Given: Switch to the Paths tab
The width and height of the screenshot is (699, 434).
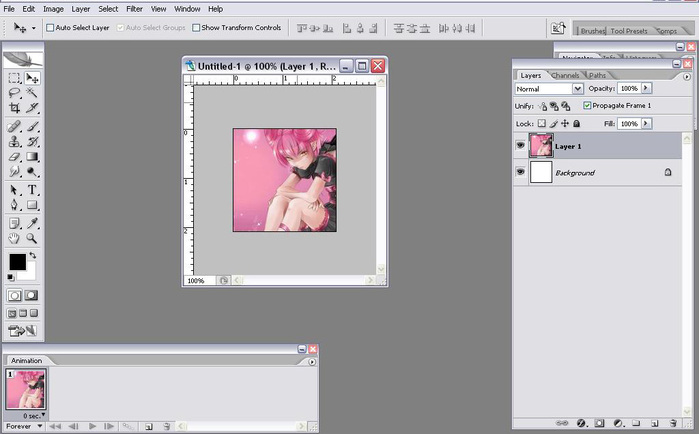Looking at the screenshot, I should (x=597, y=75).
